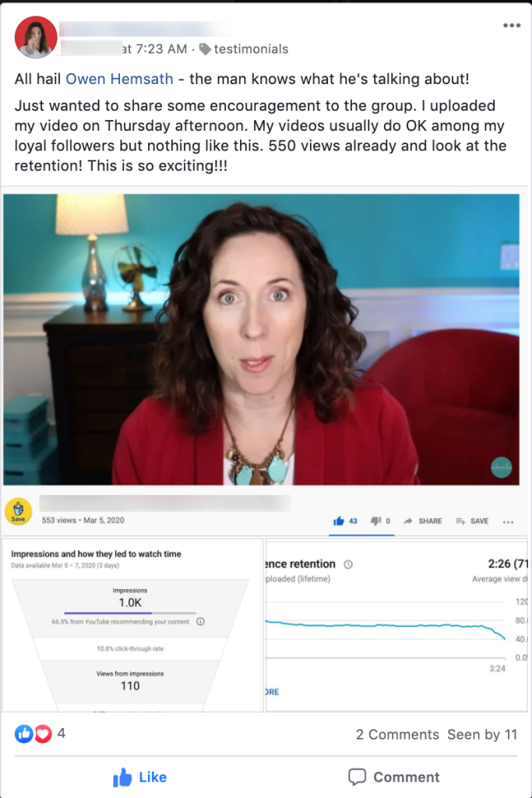Click the impressions info circle icon
Image resolution: width=532 pixels, height=798 pixels.
click(200, 621)
